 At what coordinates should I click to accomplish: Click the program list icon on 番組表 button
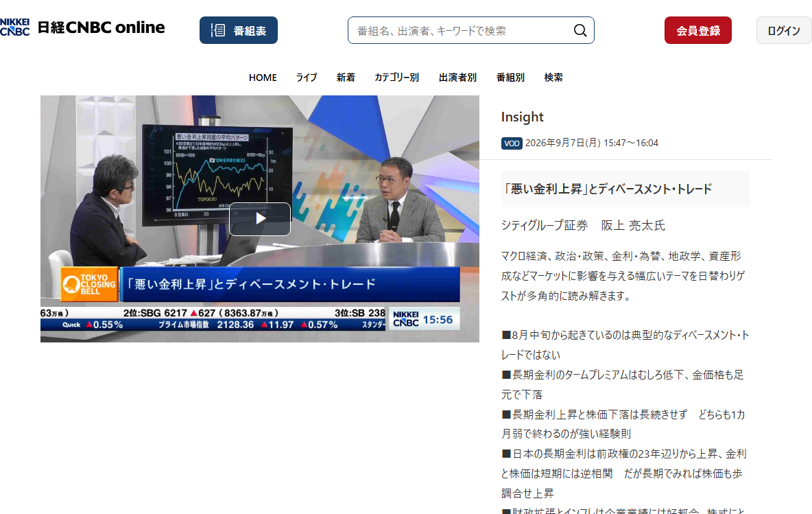(218, 30)
